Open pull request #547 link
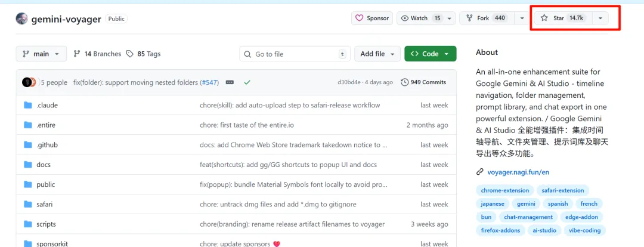Image resolution: width=644 pixels, height=247 pixels. click(209, 82)
